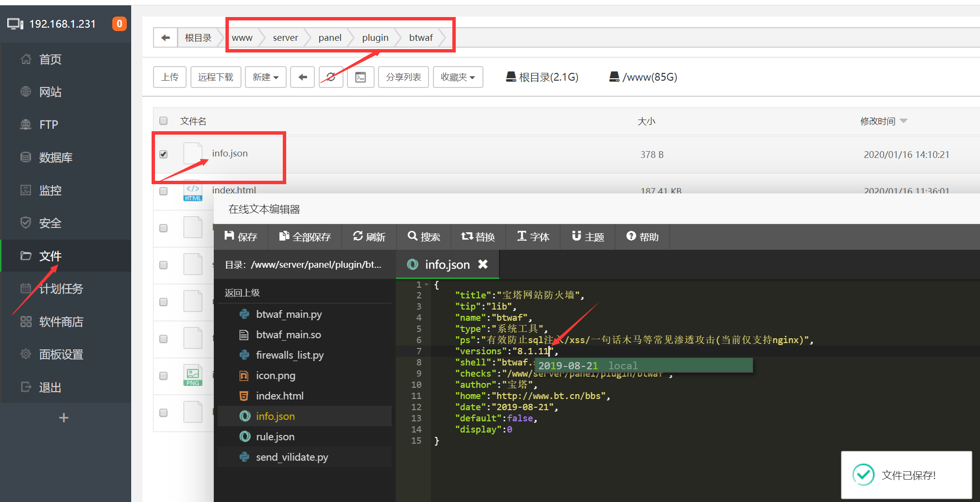Click the refresh icon in file toolbar

(x=331, y=77)
